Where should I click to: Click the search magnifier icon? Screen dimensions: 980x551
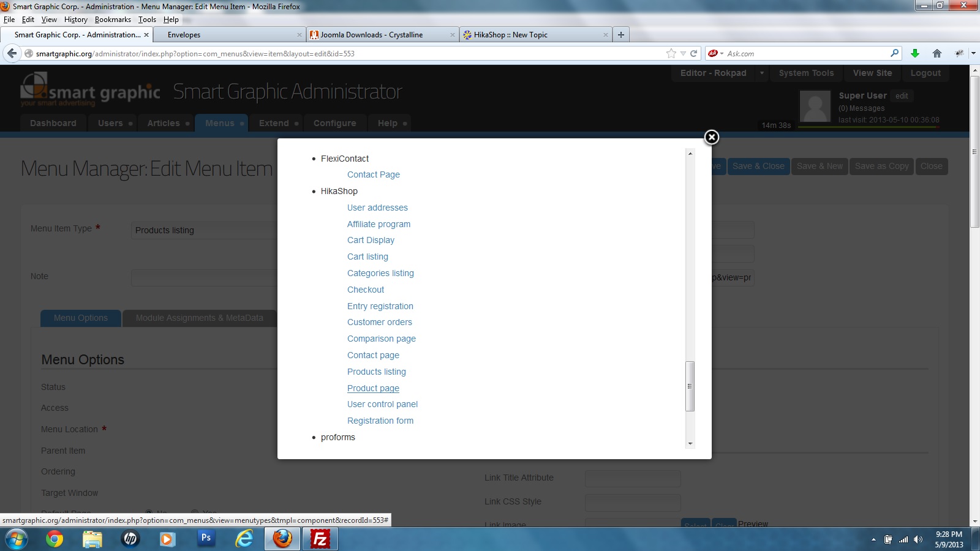click(x=894, y=53)
